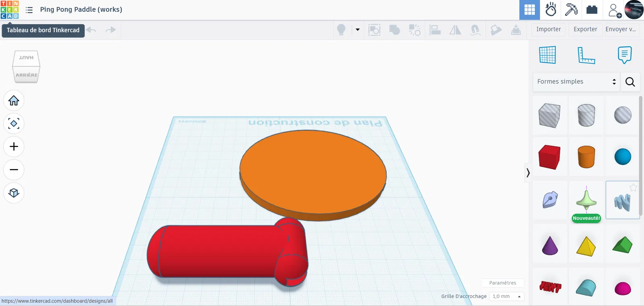Click the Align tool icon
Viewport: 644px width, 306px height.
(x=435, y=30)
